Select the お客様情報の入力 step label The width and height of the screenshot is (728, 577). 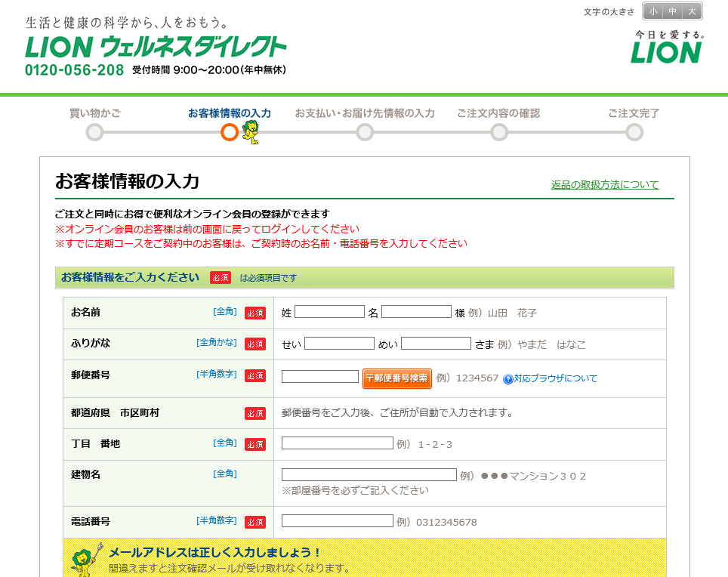tap(230, 113)
